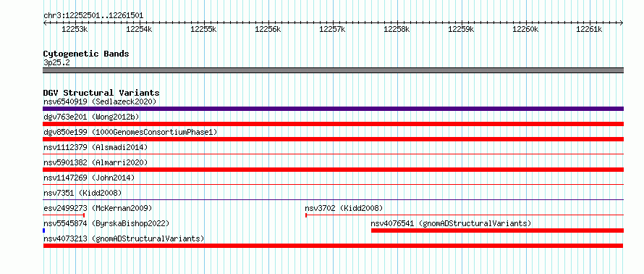This screenshot has width=644, height=274.
Task: Click the 12257k ruler tick label
Action: (332, 29)
